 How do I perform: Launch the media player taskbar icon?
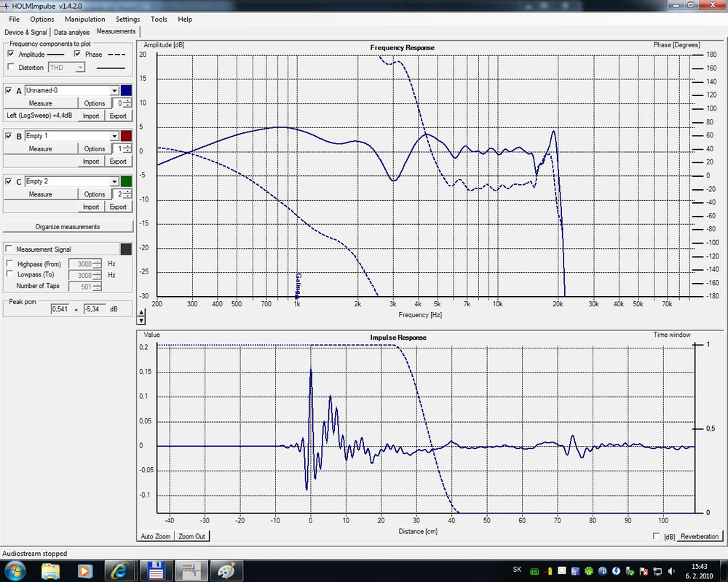tap(85, 570)
